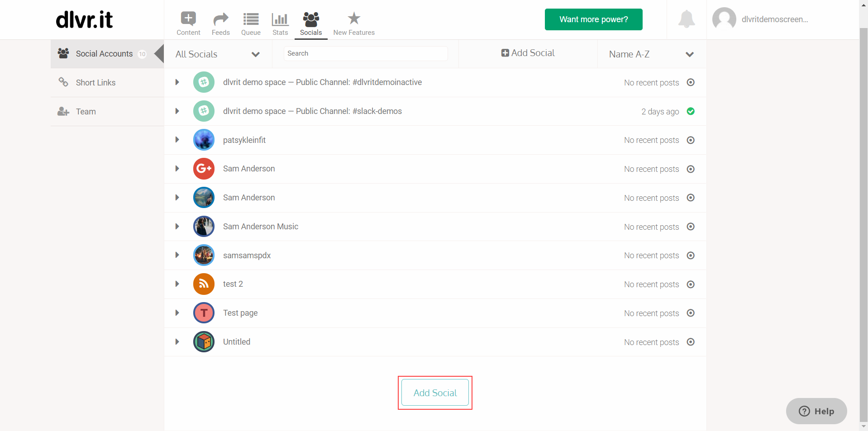Click the patsykleinfit avatar
The image size is (868, 431).
pos(204,140)
